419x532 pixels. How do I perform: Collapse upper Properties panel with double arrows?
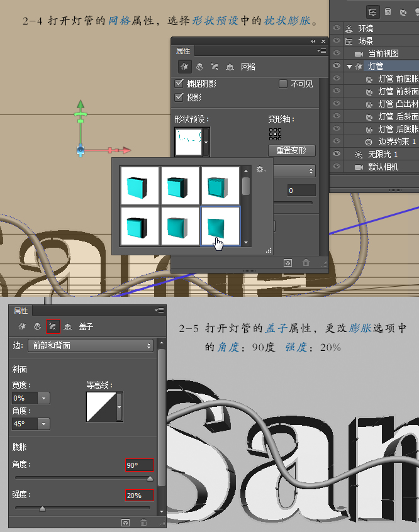coord(313,41)
